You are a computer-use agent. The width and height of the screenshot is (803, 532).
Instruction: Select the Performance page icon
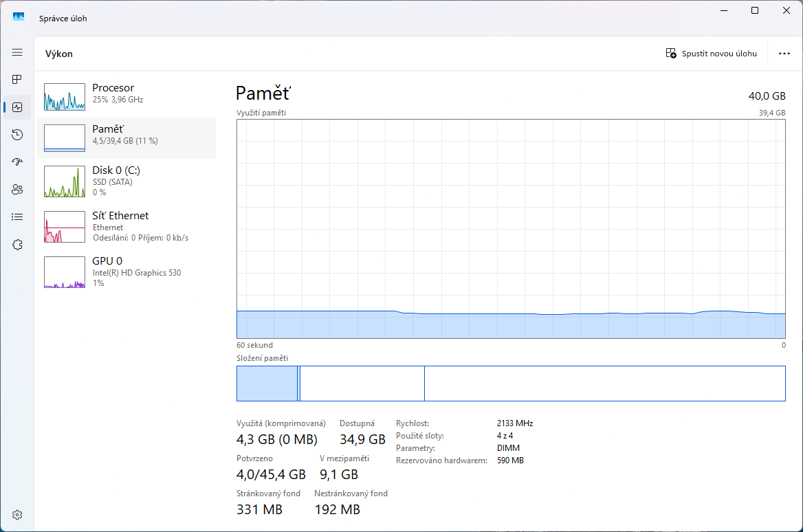coord(17,107)
